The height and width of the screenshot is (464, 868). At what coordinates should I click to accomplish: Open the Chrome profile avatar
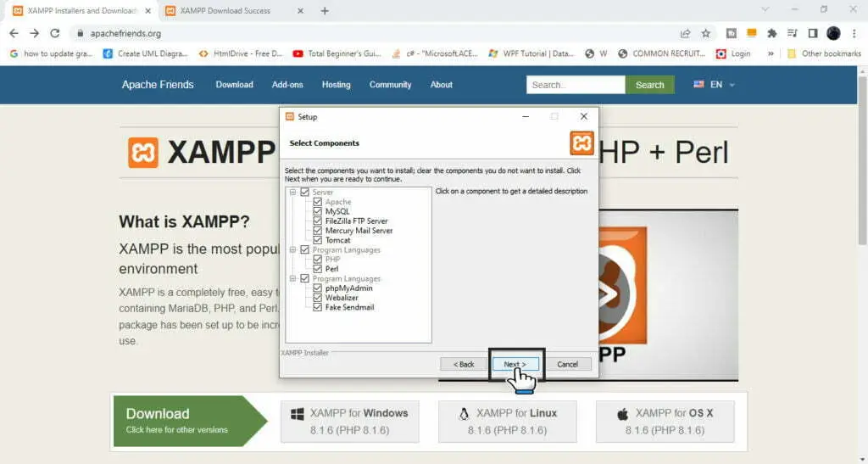point(833,33)
